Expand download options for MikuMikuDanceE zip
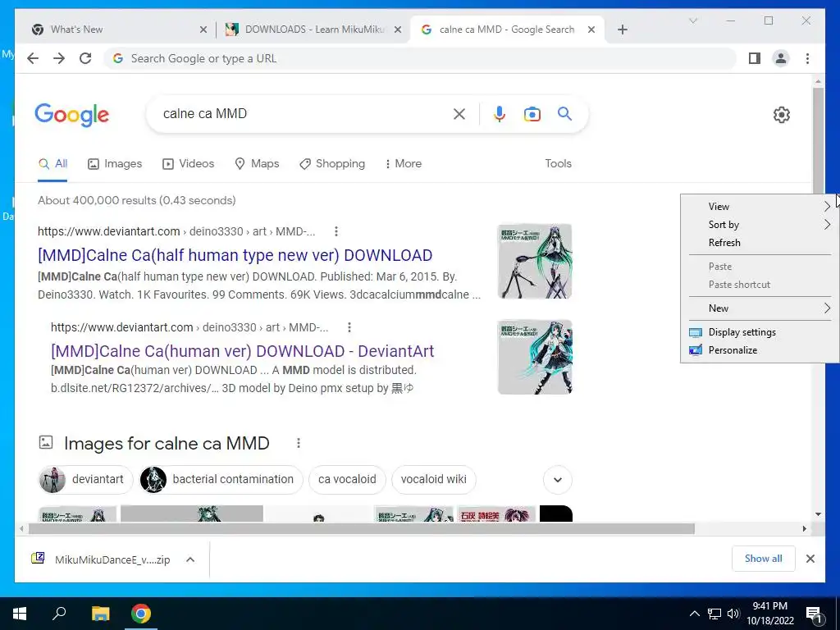The image size is (840, 630). (190, 559)
